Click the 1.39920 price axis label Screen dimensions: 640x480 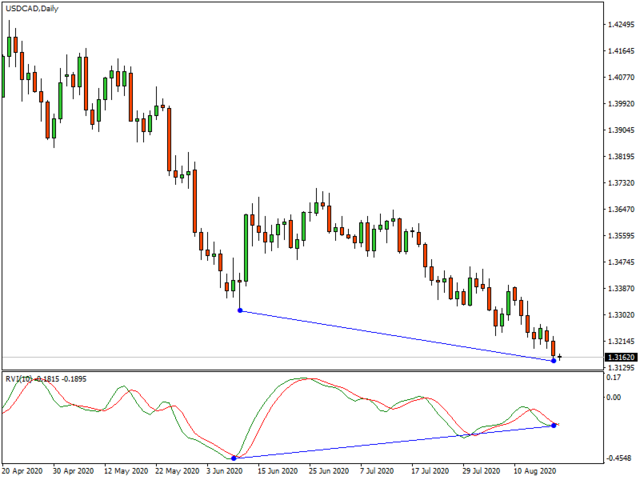621,104
